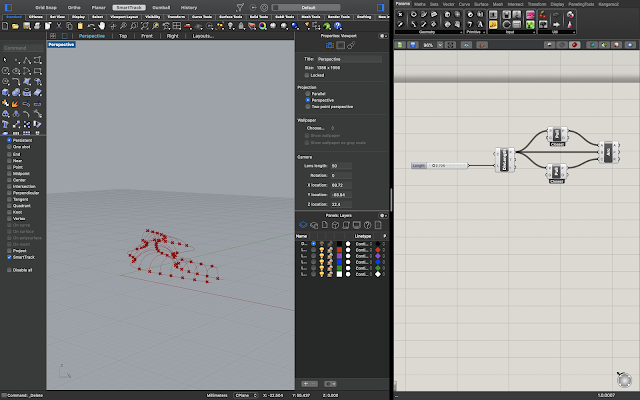Enable the Midpoint object snap checkbox
Viewport: 640px width, 400px height.
click(x=9, y=173)
